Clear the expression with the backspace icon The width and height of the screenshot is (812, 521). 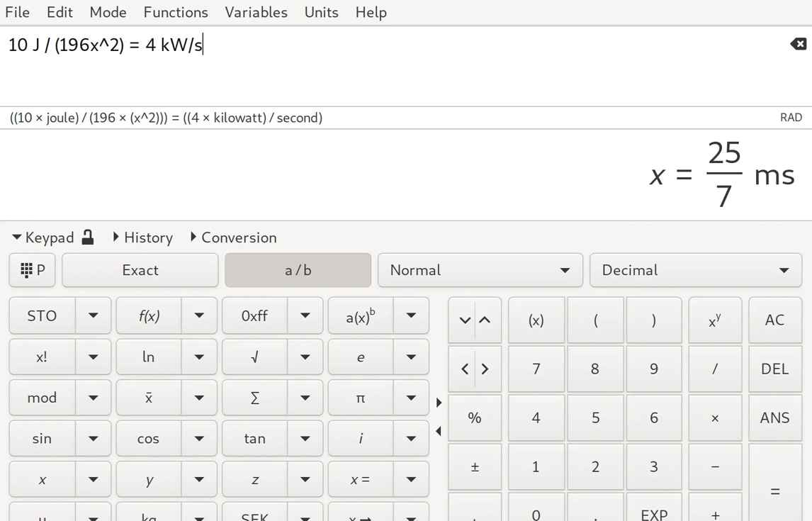[798, 45]
